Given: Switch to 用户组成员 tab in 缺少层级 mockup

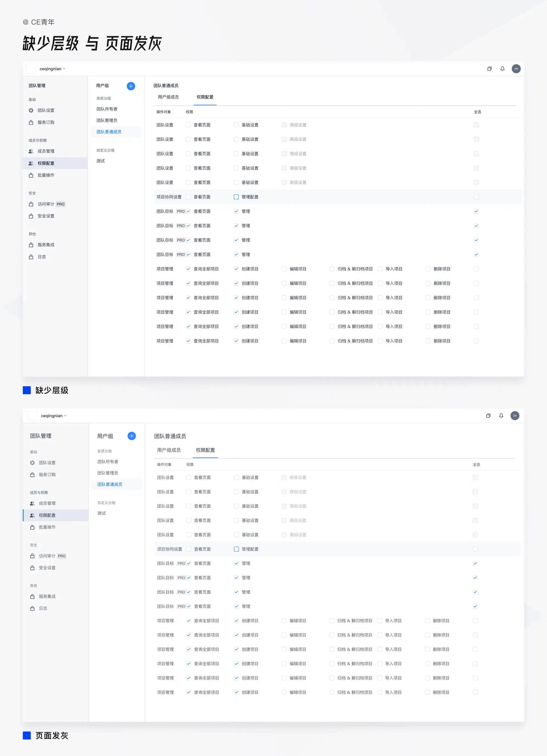Looking at the screenshot, I should (x=168, y=97).
